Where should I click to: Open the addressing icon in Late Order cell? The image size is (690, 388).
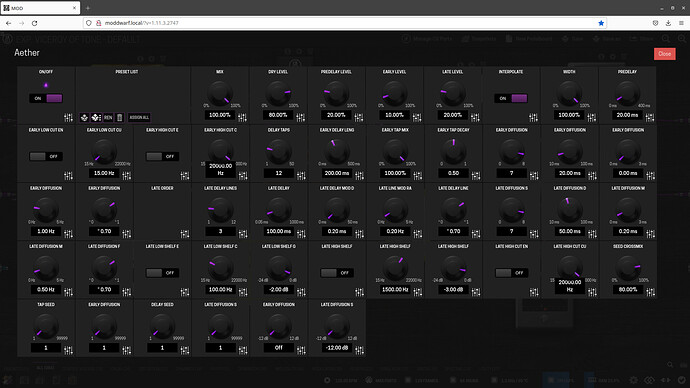(x=185, y=234)
